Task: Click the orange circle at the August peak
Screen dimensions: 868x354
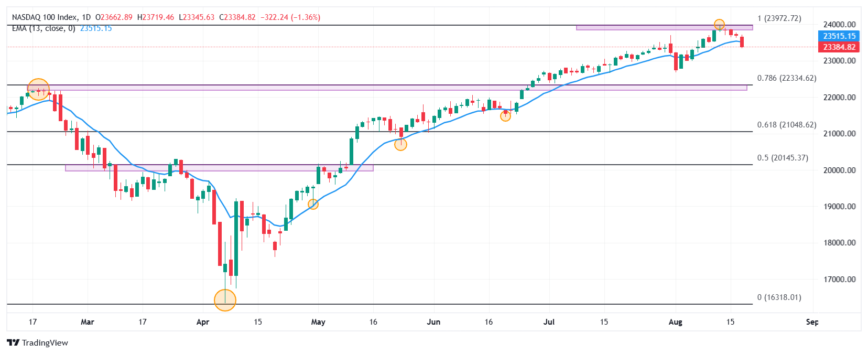Action: (719, 24)
